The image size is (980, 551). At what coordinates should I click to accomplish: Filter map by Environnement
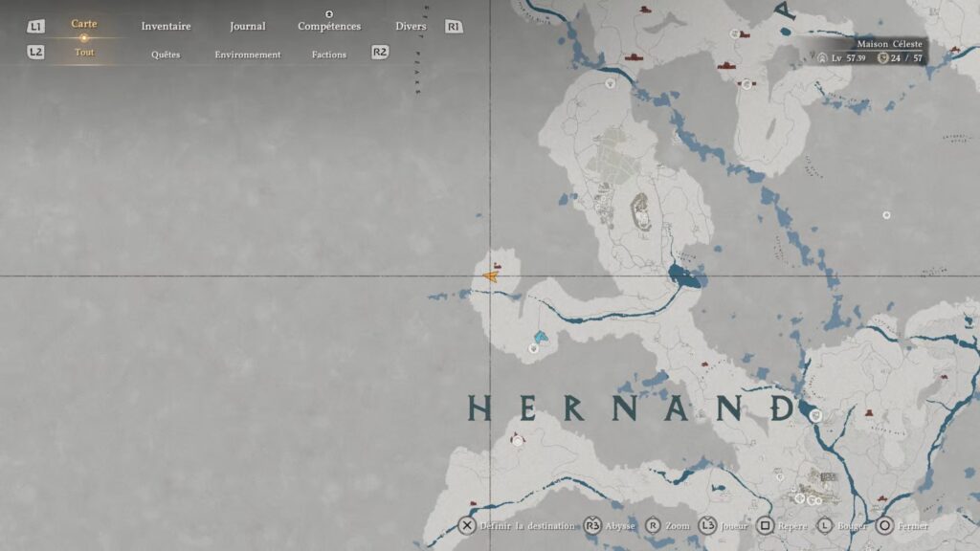pyautogui.click(x=248, y=55)
